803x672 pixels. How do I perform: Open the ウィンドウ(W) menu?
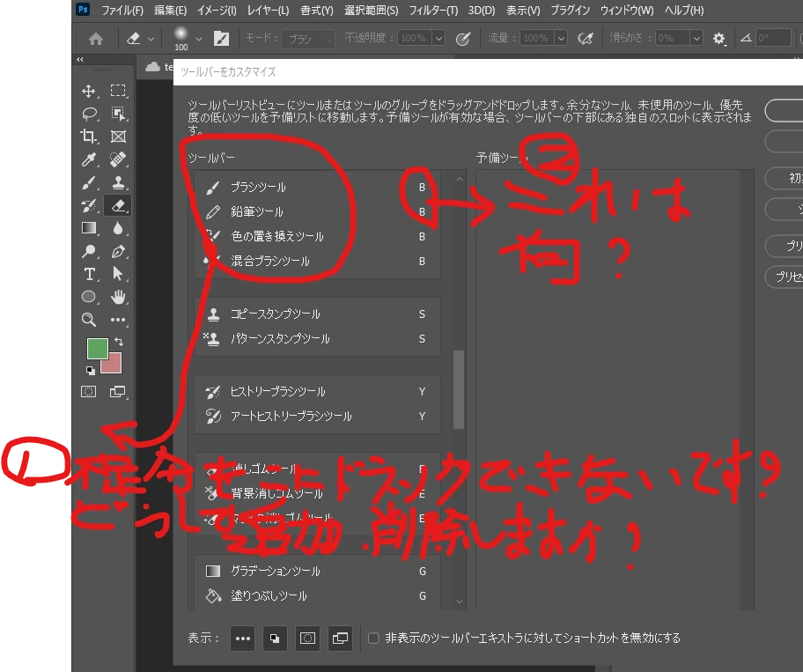click(x=627, y=11)
